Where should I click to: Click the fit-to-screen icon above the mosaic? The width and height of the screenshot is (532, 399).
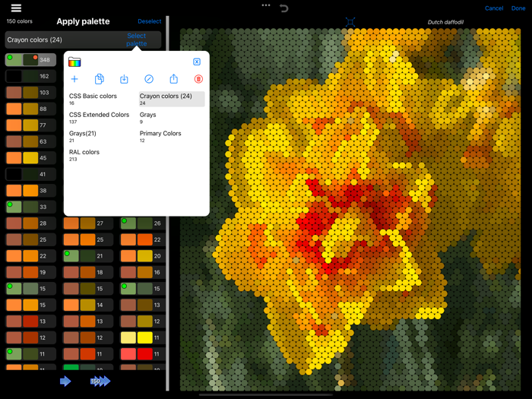[x=350, y=22]
